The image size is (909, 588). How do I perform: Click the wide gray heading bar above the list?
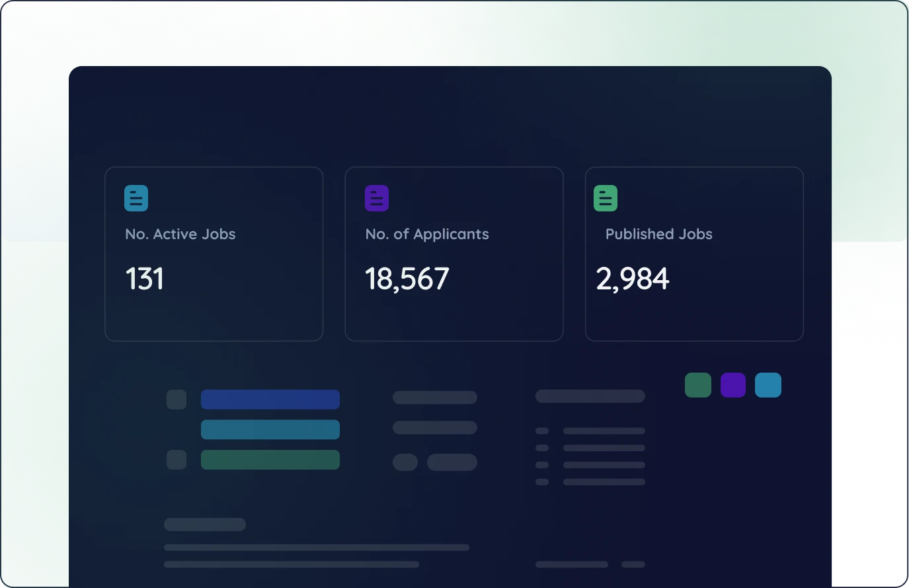(x=590, y=396)
